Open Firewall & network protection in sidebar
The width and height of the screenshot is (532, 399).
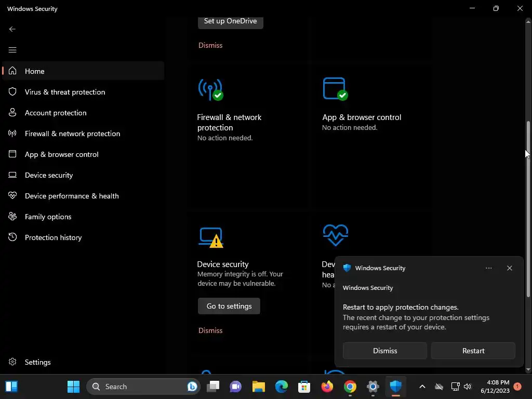click(x=83, y=134)
